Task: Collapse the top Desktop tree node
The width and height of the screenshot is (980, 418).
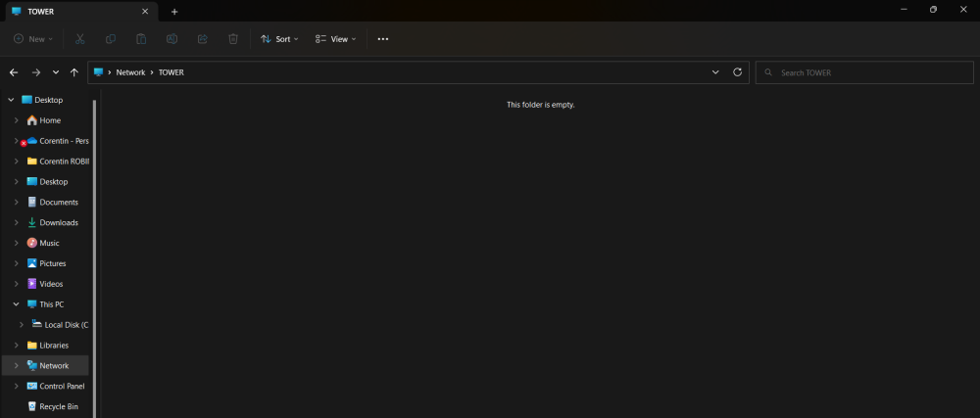Action: click(11, 100)
